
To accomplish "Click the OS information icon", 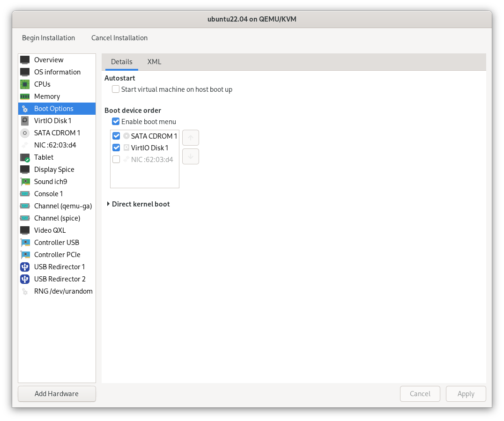I will point(25,72).
